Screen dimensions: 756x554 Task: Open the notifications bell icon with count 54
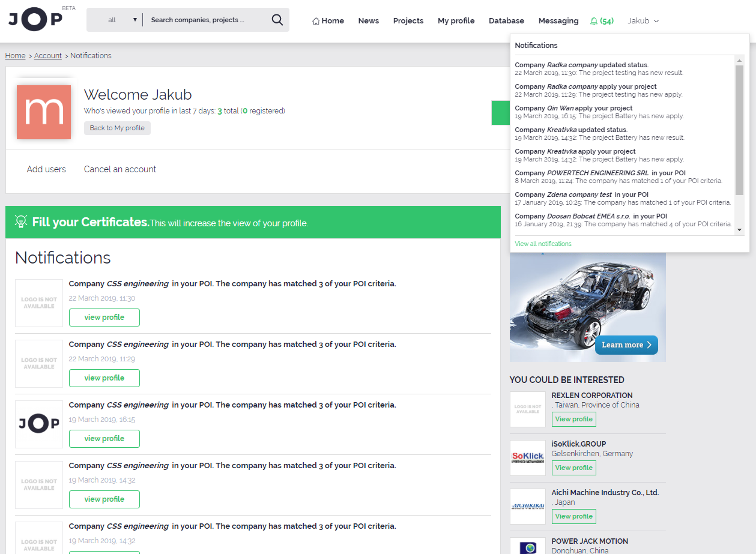click(x=602, y=21)
